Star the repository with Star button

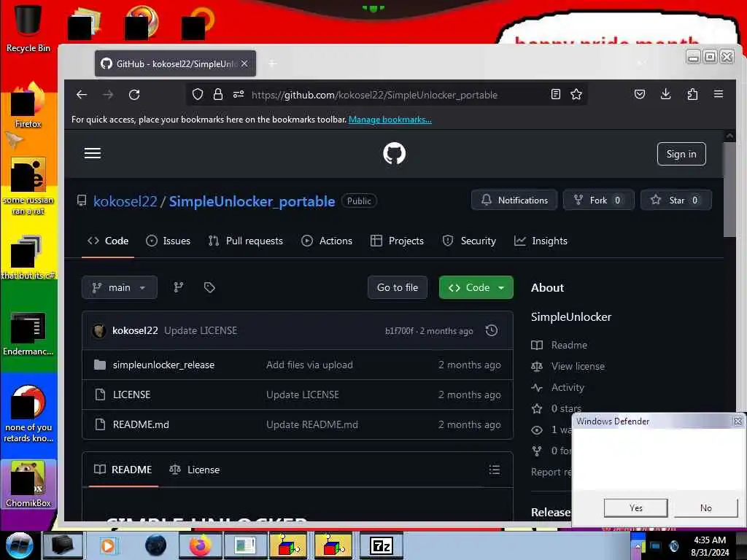676,200
